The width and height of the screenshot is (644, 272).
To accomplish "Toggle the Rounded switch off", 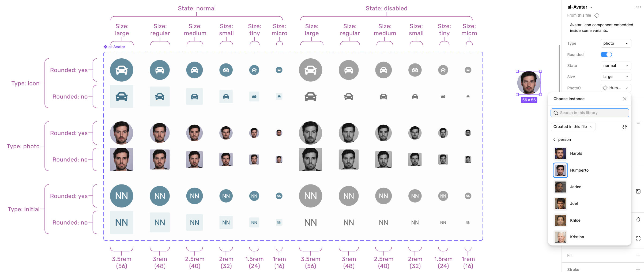I will coord(606,55).
